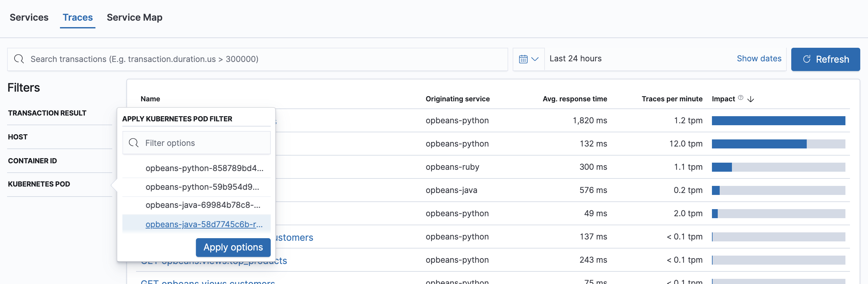The height and width of the screenshot is (284, 868).
Task: Click the search magnifier icon in transactions bar
Action: (x=19, y=59)
